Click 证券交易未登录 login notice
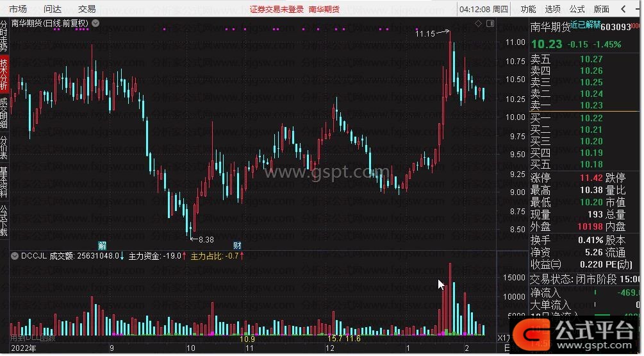 [276, 9]
